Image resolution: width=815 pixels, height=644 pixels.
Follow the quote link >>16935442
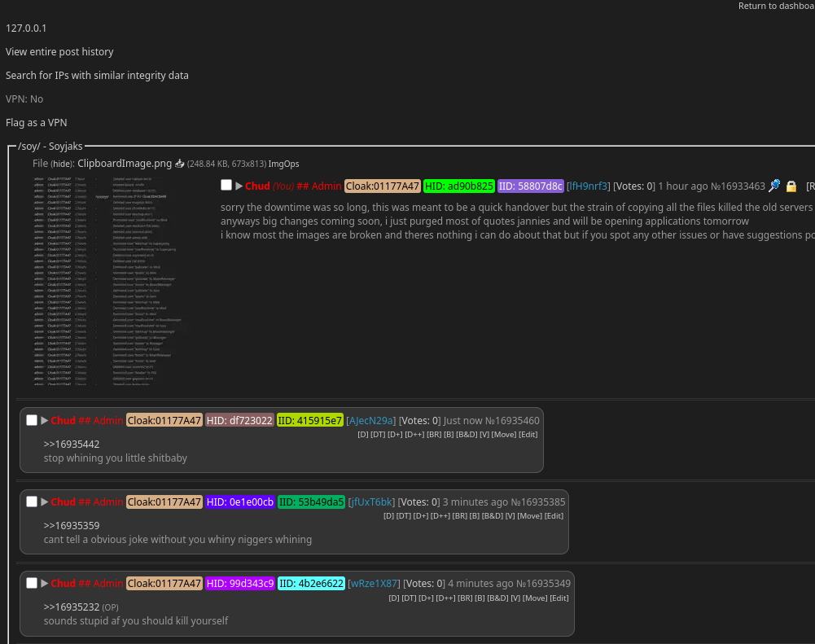(72, 445)
